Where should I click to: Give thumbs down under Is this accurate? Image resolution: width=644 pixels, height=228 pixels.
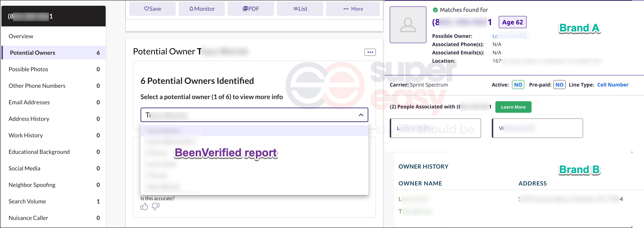(x=155, y=206)
